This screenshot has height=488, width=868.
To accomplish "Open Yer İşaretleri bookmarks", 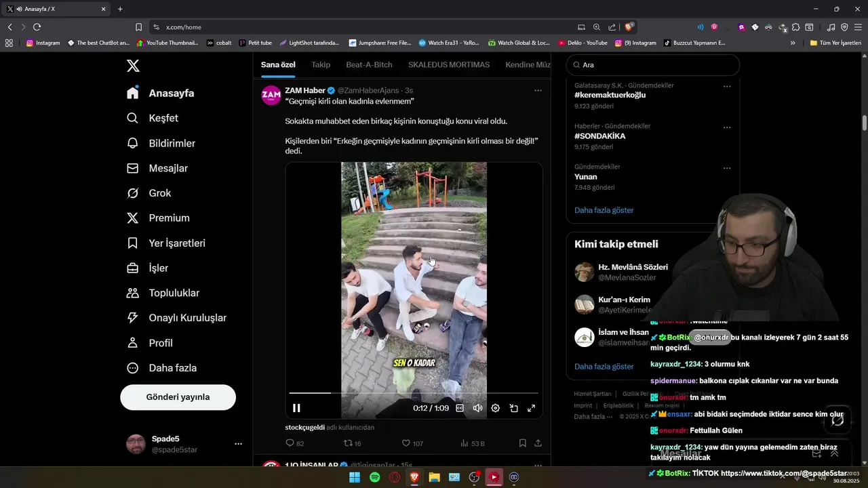I will tap(166, 243).
